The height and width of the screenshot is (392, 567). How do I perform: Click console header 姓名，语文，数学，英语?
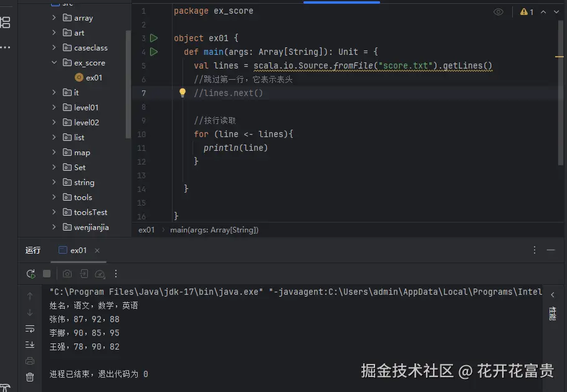93,305
